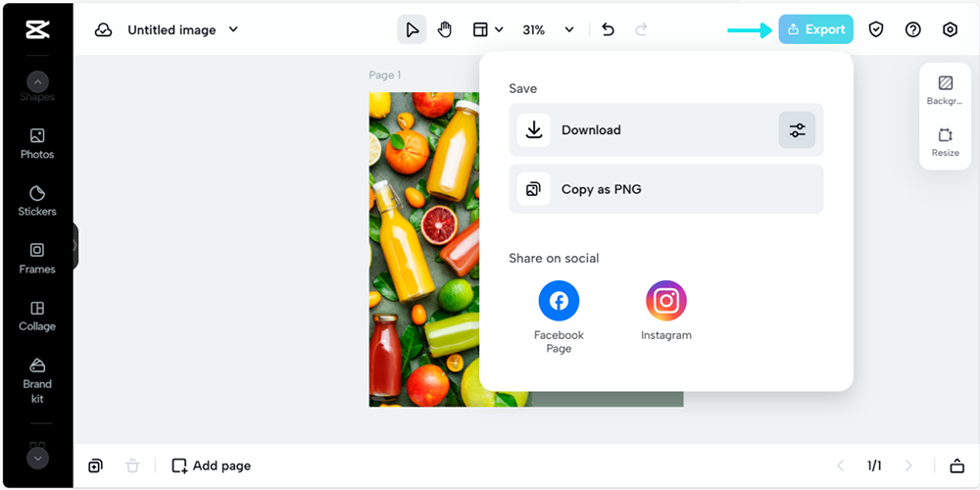
Task: Open the Photos panel
Action: (x=37, y=144)
